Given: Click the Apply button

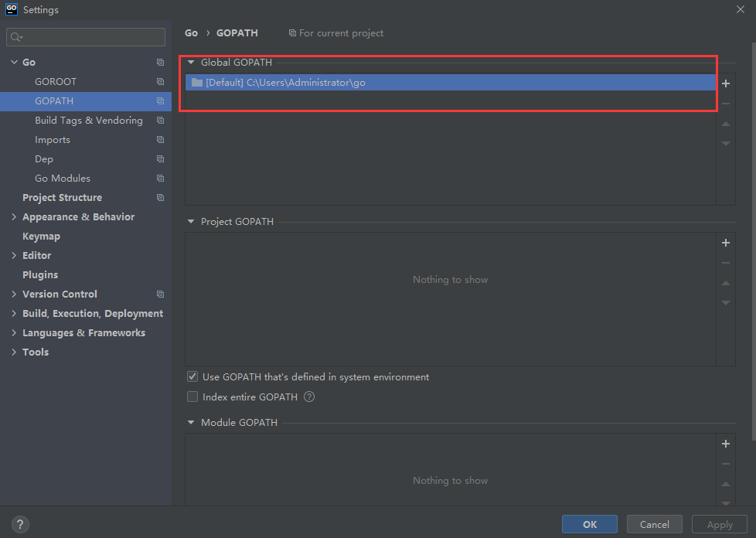Looking at the screenshot, I should point(720,524).
